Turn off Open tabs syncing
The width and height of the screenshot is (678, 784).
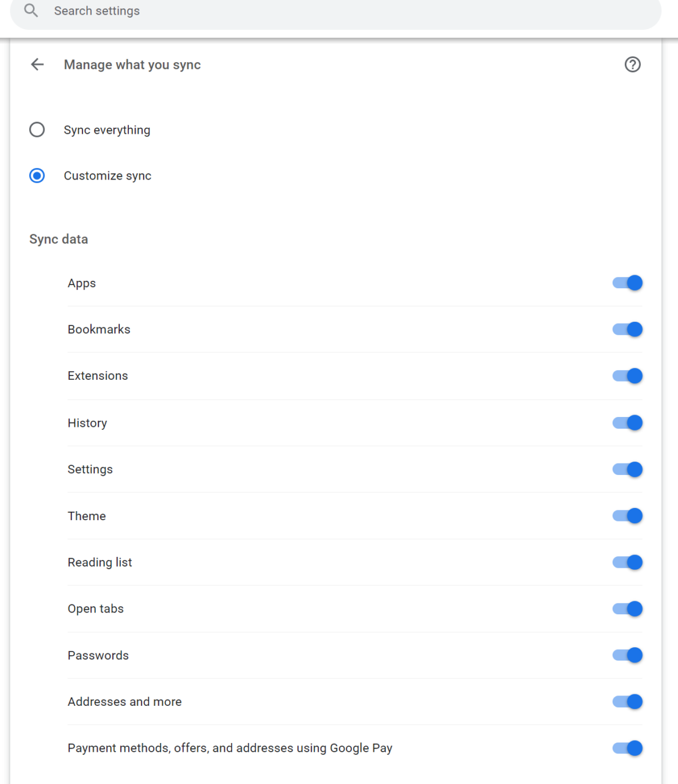tap(627, 609)
